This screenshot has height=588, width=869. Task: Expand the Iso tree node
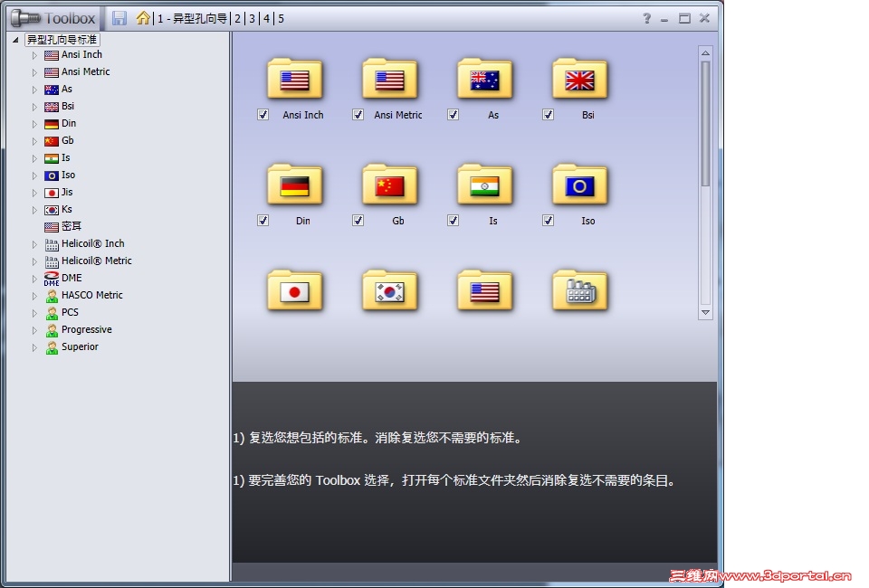click(x=34, y=175)
